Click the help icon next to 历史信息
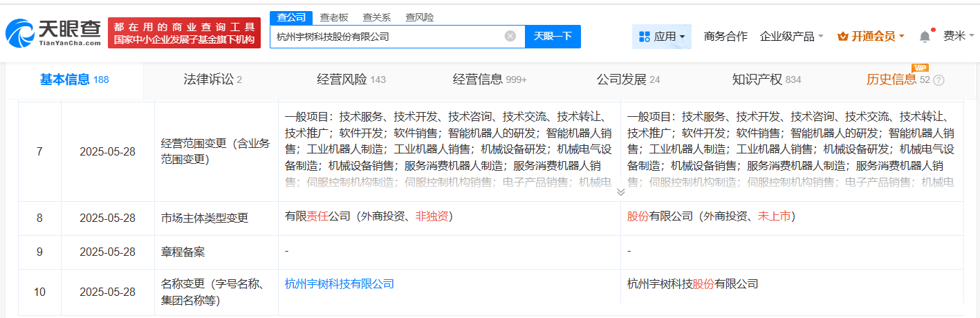Image resolution: width=980 pixels, height=318 pixels. coord(939,80)
